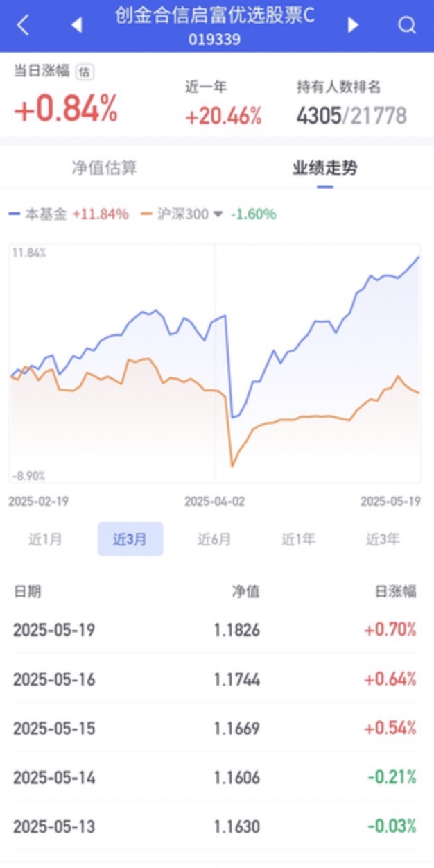Expand the 沪深300 benchmark dropdown arrow

click(218, 214)
